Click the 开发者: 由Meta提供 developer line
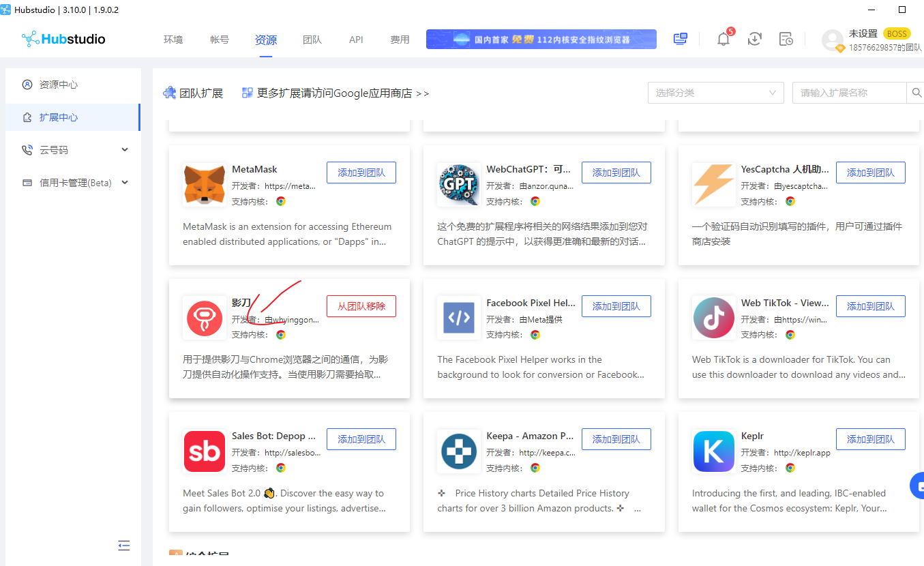Screen dimensions: 924x566 pos(524,319)
